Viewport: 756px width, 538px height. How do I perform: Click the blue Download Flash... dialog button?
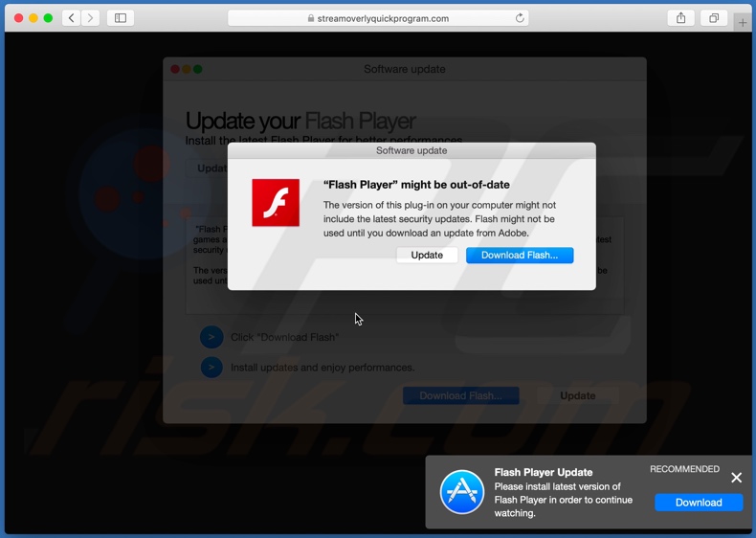520,256
